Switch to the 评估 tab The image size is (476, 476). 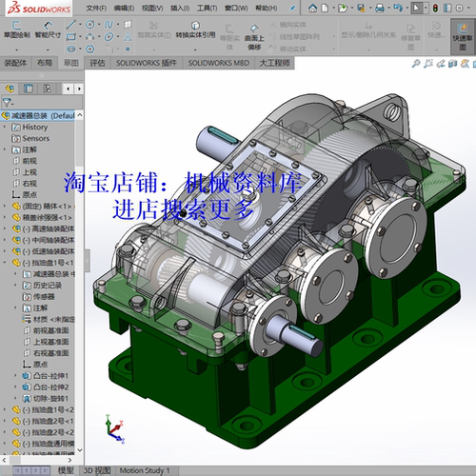tap(97, 63)
